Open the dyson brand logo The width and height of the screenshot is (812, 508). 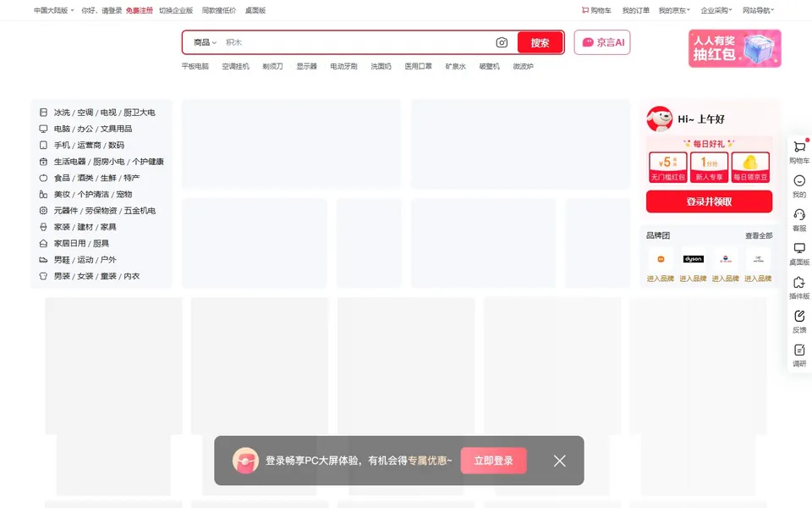click(x=693, y=259)
